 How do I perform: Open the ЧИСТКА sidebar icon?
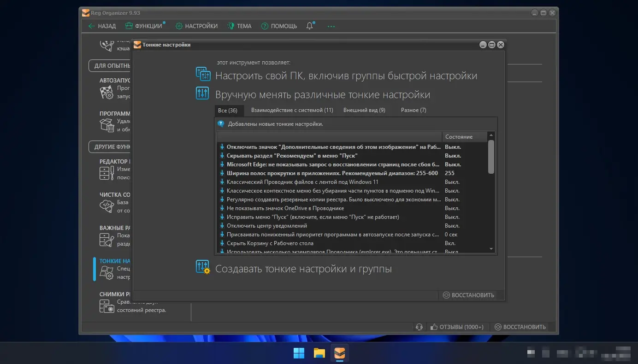click(106, 206)
